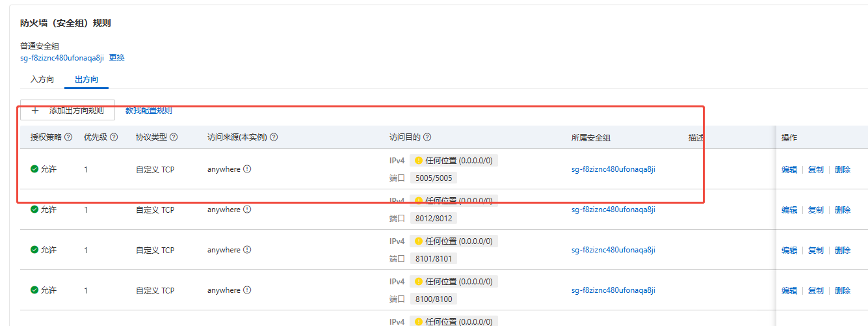The width and height of the screenshot is (868, 326).
Task: Click green 允许 check icon in 8101 row
Action: pos(34,250)
